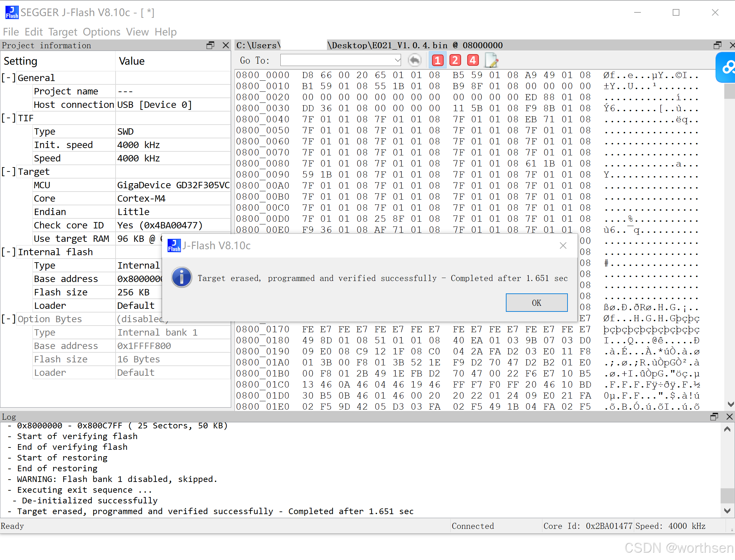
Task: Open the Target menu
Action: point(63,32)
